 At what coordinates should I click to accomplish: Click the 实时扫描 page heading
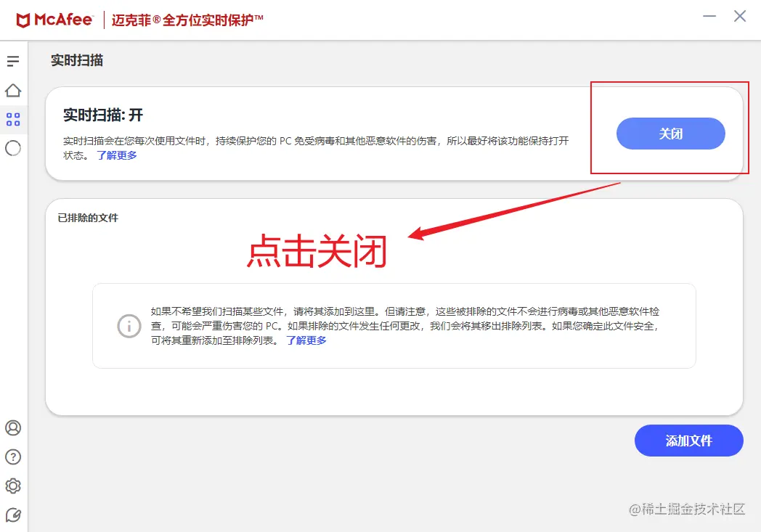click(x=77, y=61)
